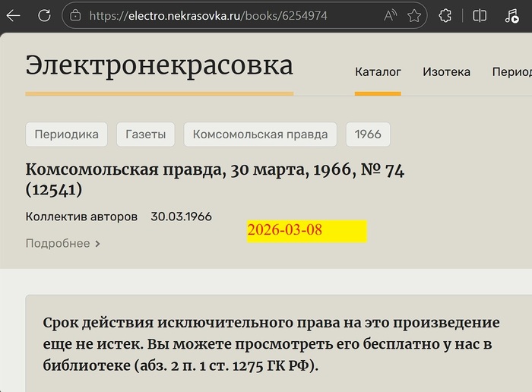This screenshot has width=532, height=392.
Task: Click the music note icon in toolbar
Action: [511, 15]
